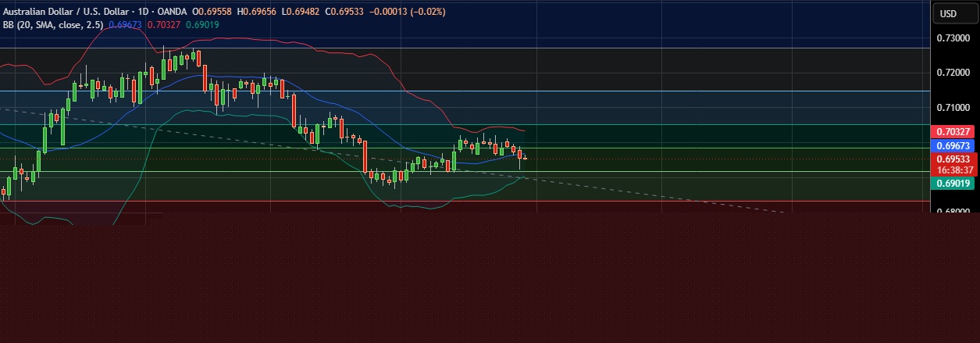The width and height of the screenshot is (980, 343).
Task: Click the green 0.69019 price axis label
Action: [953, 184]
